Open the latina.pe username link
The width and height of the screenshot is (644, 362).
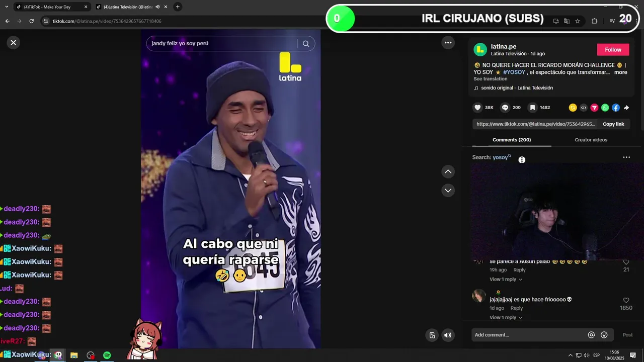pos(504,46)
